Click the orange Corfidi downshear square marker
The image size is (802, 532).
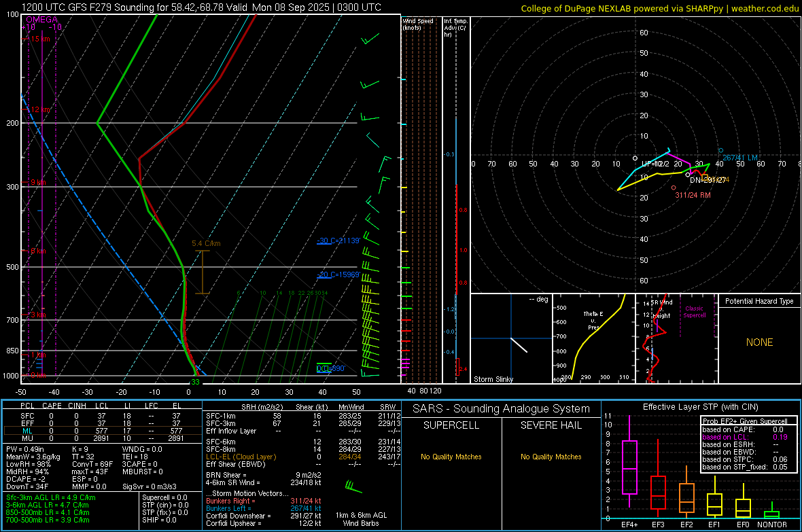[x=705, y=177]
